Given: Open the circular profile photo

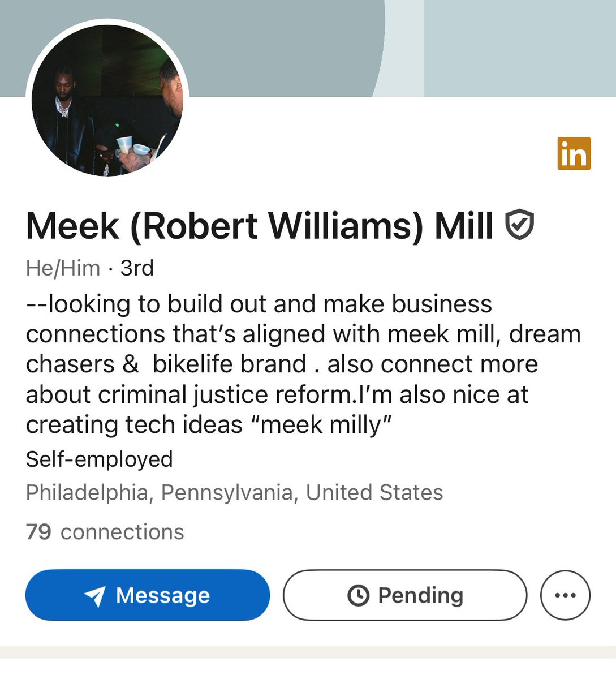Looking at the screenshot, I should (107, 101).
